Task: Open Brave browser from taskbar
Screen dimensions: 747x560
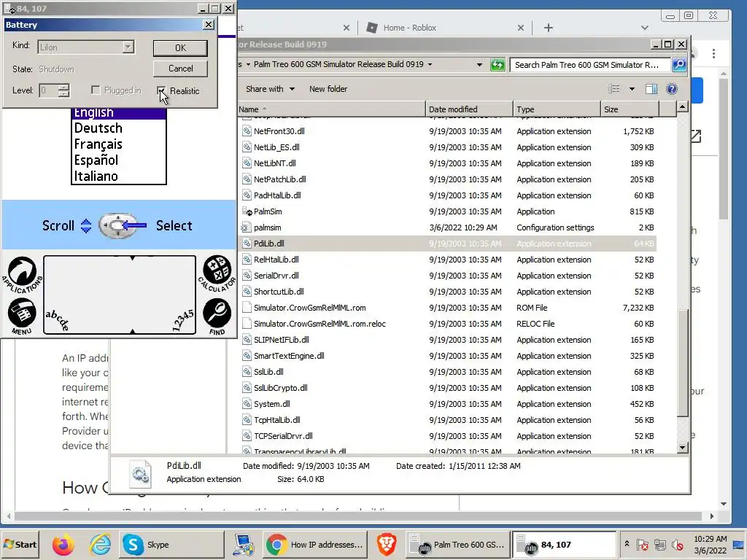Action: coord(387,544)
